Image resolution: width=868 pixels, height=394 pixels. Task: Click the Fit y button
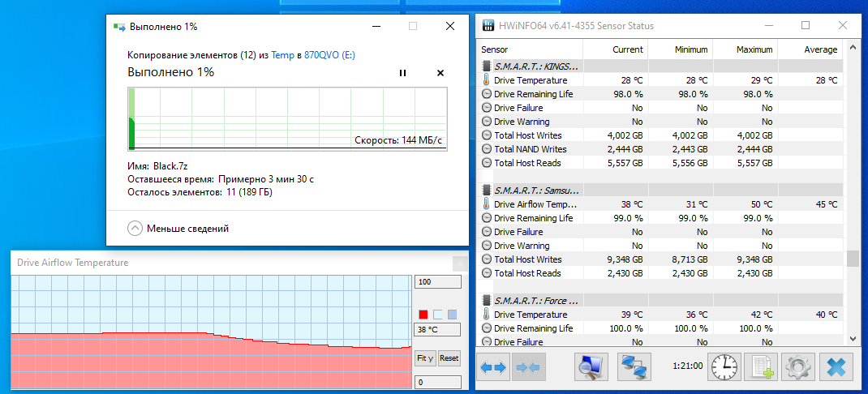click(x=425, y=358)
